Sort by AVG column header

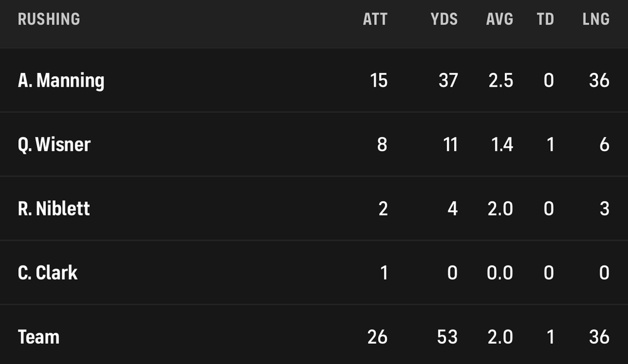click(x=499, y=19)
